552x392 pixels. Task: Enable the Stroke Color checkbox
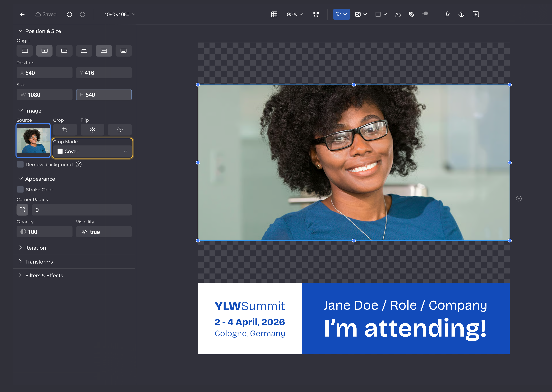coord(20,189)
